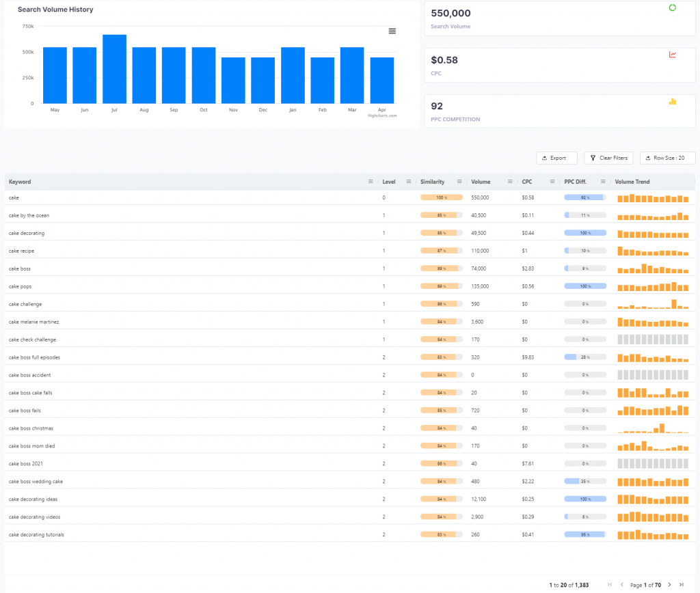
Task: Select the 'cake boss 2021' keyword
Action: (26, 464)
